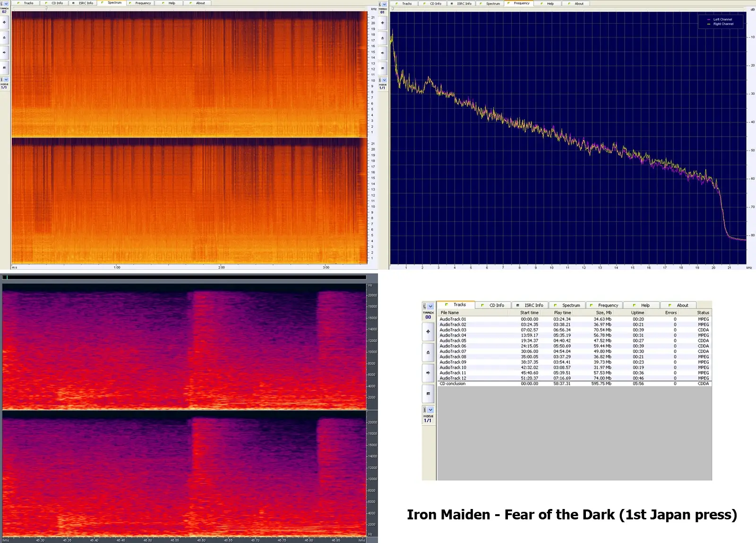Screen dimensions: 756x543
Task: Open Tracks tab in the Frequency window
Action: pyautogui.click(x=404, y=3)
